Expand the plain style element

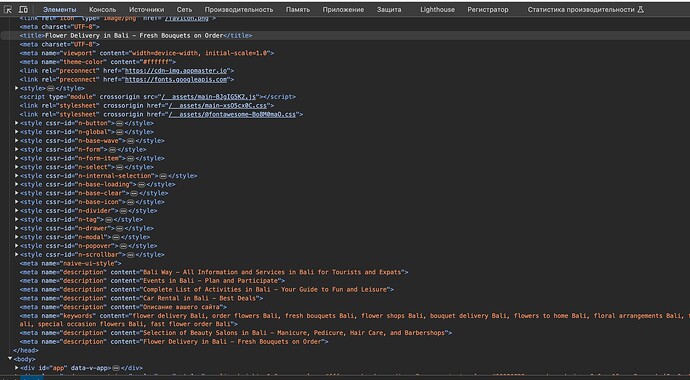click(x=17, y=88)
